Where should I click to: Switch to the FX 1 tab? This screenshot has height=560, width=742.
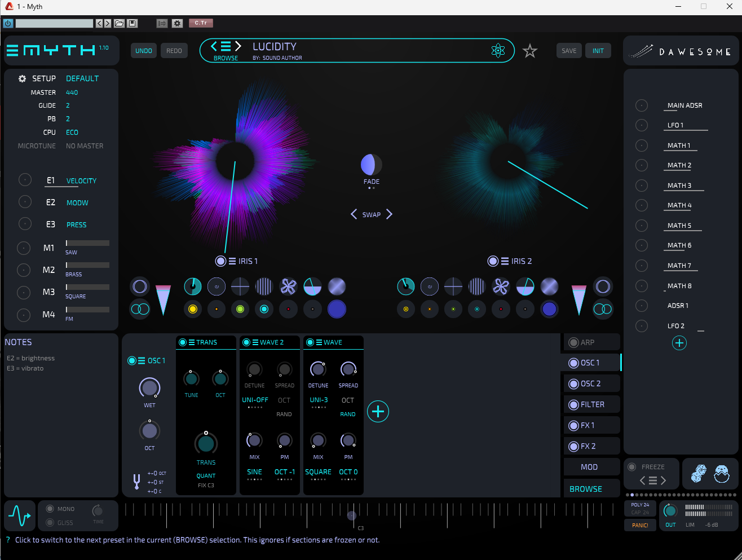[x=592, y=425]
